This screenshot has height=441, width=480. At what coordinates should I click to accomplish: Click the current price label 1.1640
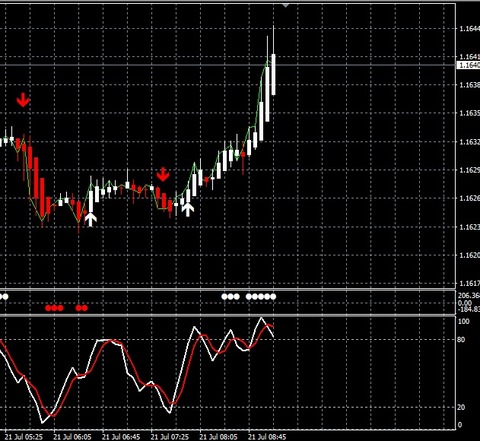click(x=469, y=65)
